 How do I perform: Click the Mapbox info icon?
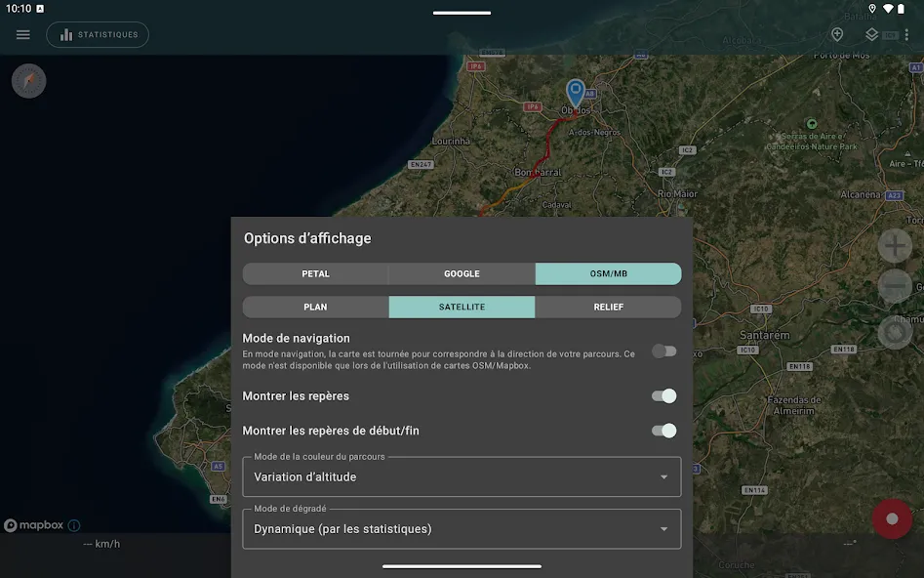pyautogui.click(x=73, y=525)
